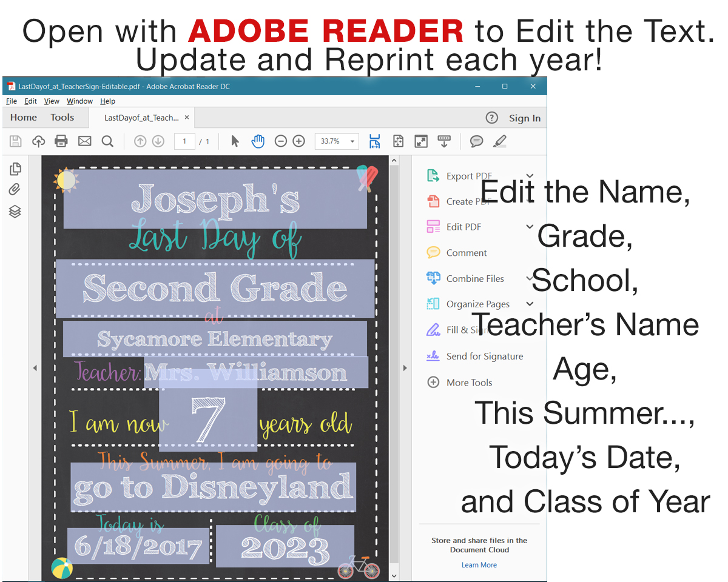Open the Edit menu

(x=30, y=101)
